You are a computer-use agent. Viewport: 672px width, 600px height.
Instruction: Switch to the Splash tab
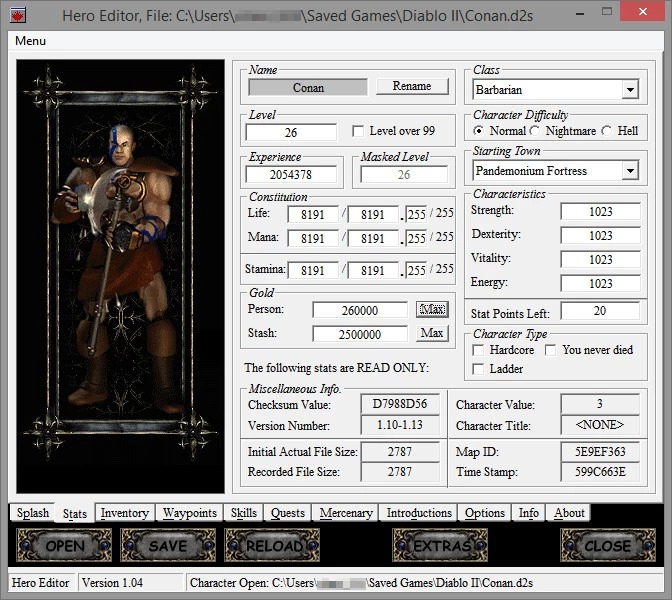(33, 513)
